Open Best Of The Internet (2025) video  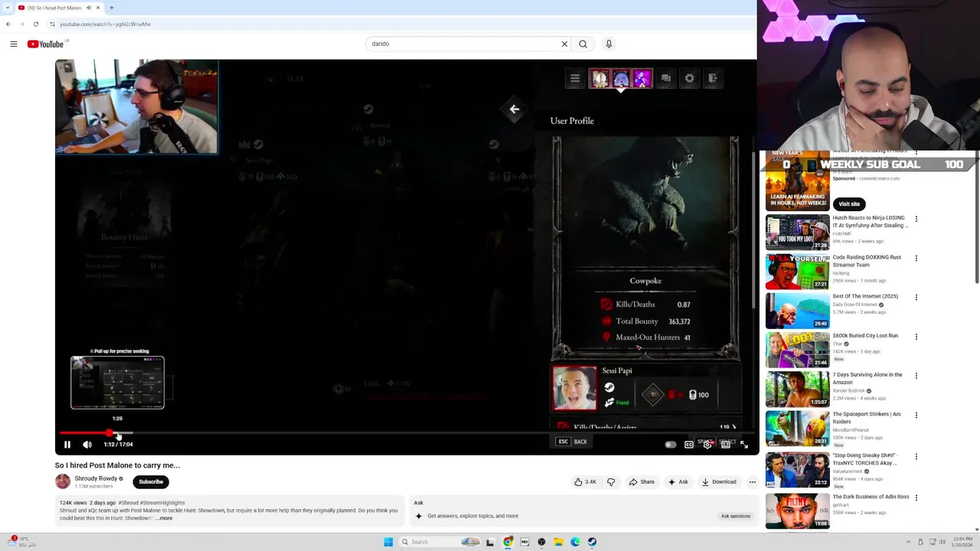coord(797,311)
